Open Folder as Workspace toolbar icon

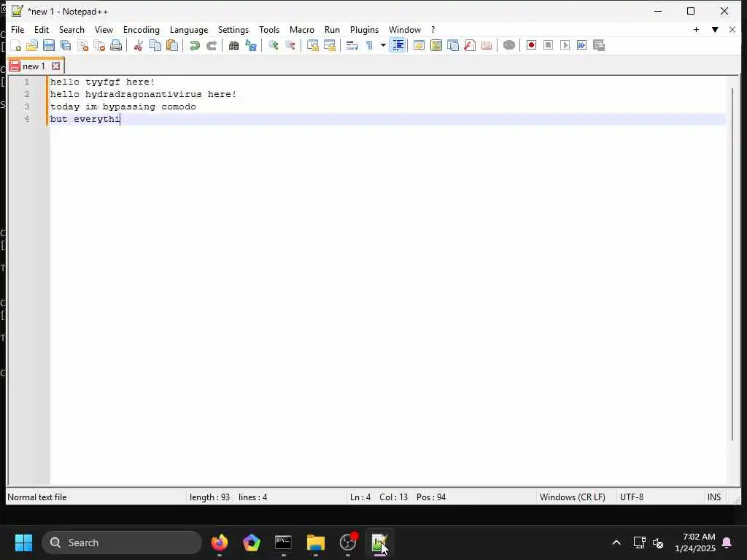487,46
